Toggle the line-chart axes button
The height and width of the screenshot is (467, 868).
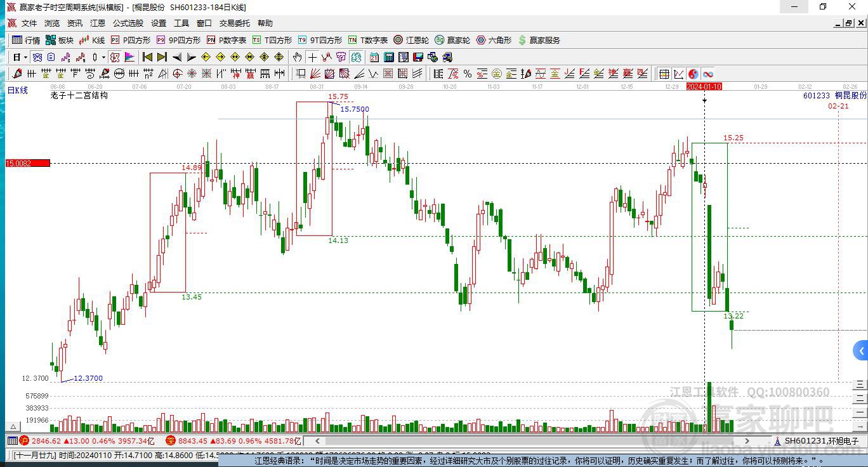click(x=678, y=74)
